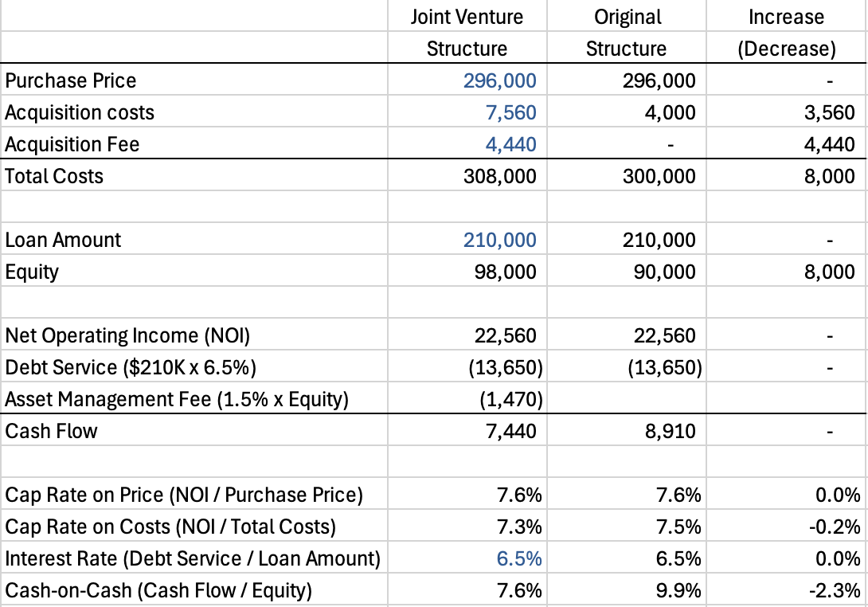Click the 8,000 increase in Equity row

(830, 272)
